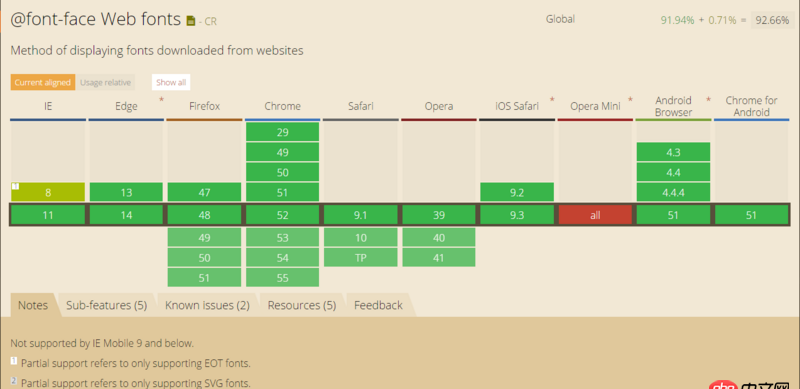Switch to Known issues (2) tab
This screenshot has width=800, height=389.
coord(207,305)
